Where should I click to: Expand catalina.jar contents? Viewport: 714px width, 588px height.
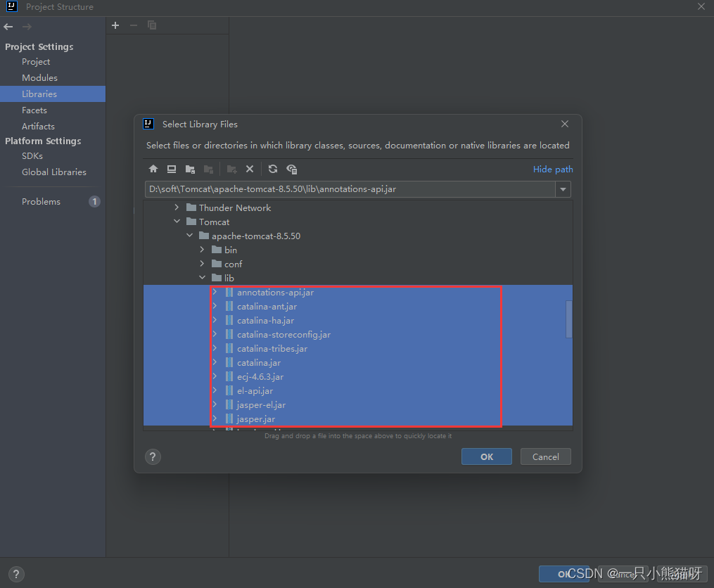point(215,362)
